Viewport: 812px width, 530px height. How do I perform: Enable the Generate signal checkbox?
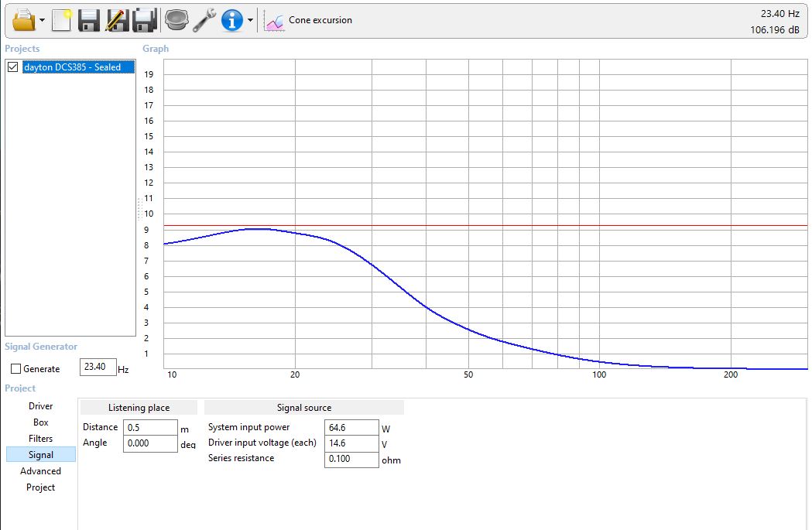16,369
